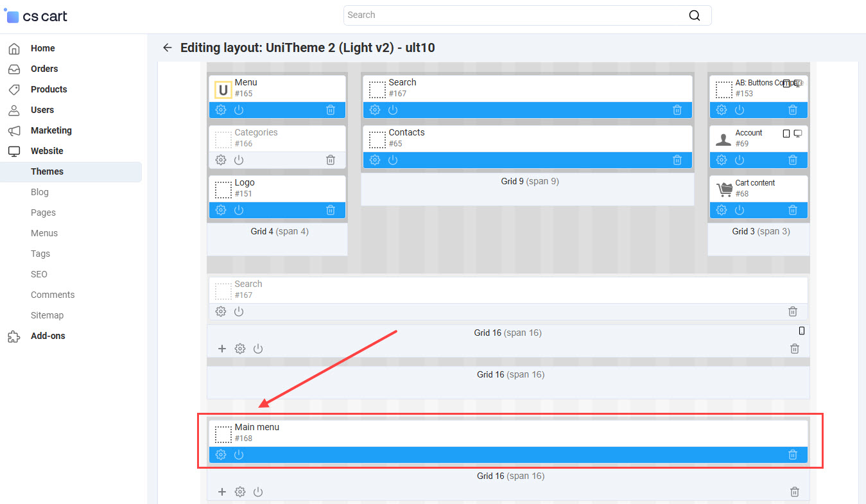Delete the AB: Buttons #153 block

(x=793, y=110)
